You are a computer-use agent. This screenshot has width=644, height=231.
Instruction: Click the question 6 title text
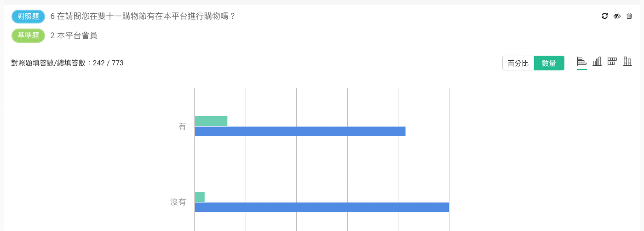click(x=143, y=17)
